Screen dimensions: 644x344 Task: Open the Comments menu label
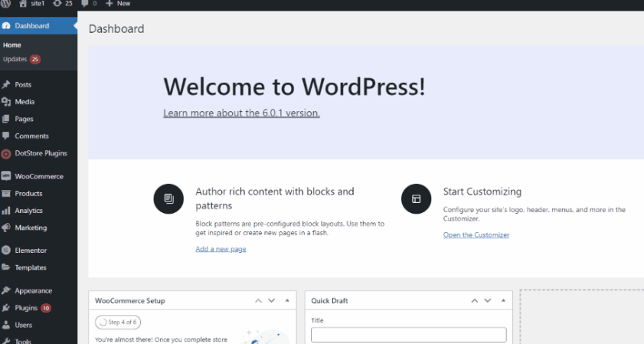(31, 136)
